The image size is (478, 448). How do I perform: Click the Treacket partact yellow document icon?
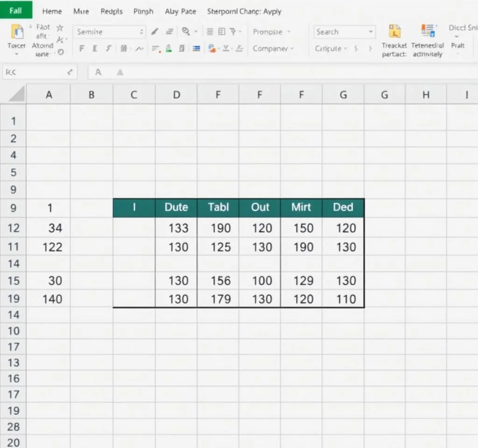point(394,32)
